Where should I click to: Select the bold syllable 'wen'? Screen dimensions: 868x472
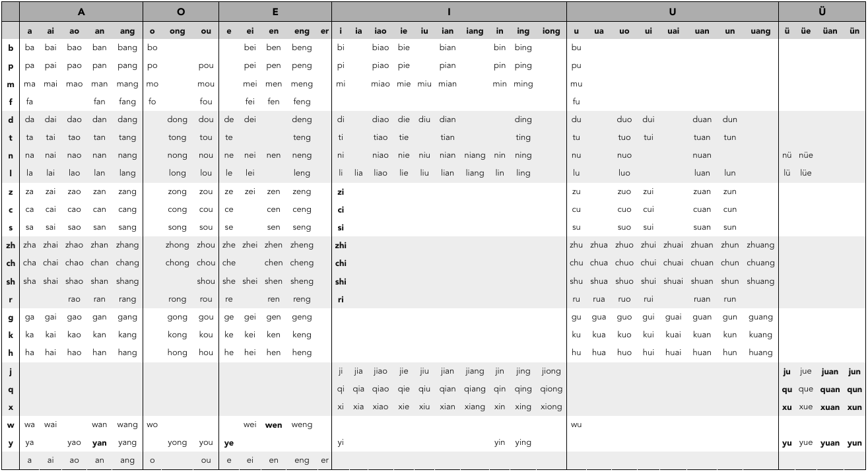275,424
